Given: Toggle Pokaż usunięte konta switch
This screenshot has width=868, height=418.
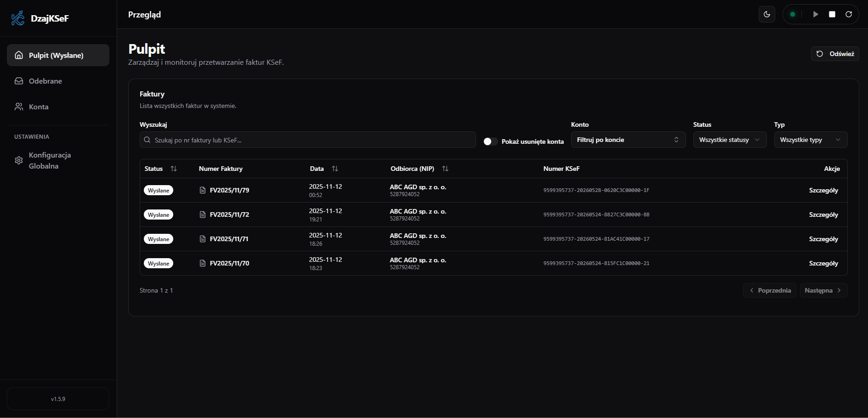Looking at the screenshot, I should click(x=491, y=141).
